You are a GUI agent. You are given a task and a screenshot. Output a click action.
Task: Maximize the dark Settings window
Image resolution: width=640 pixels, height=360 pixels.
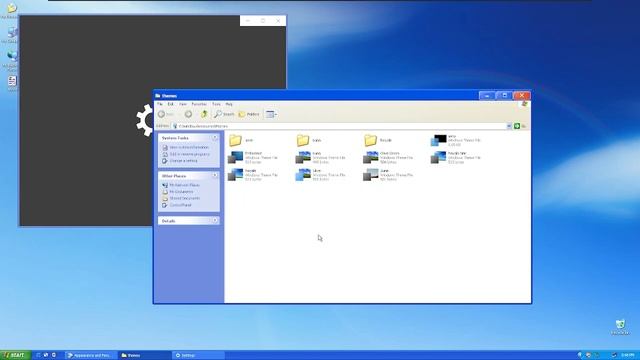tap(263, 21)
